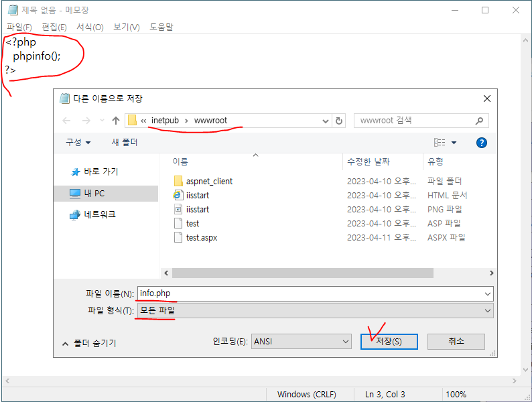Click the HTML 문서 type cell
532x402 pixels.
[447, 196]
